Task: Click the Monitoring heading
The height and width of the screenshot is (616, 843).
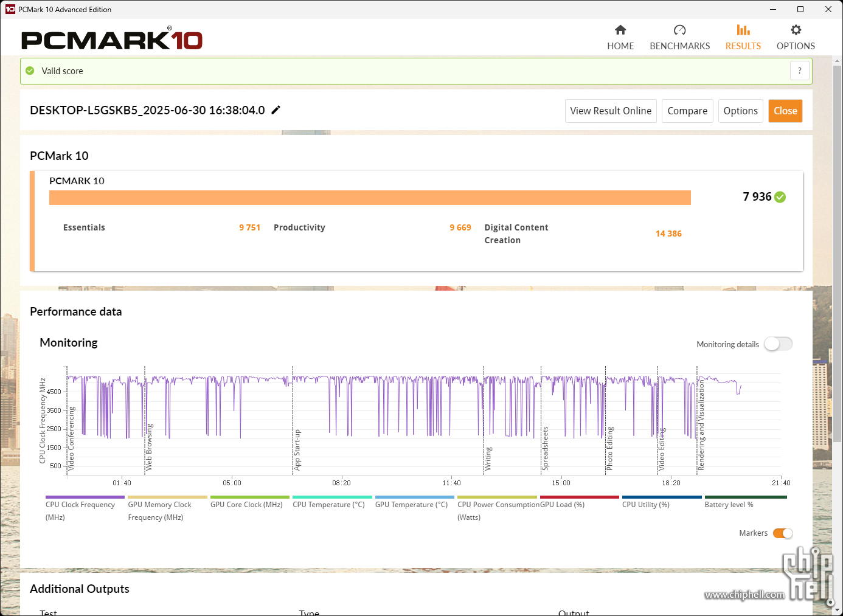Action: (69, 342)
